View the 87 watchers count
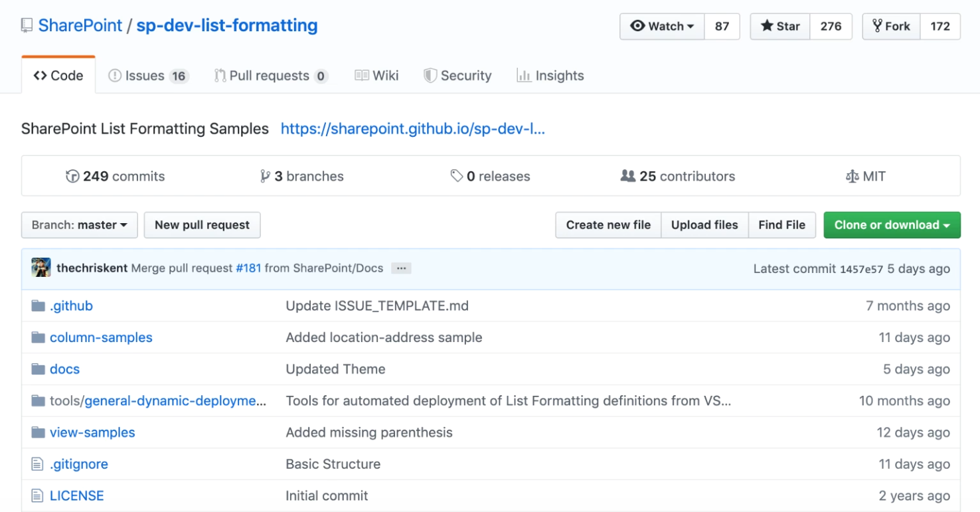Viewport: 980px width, 512px height. coord(722,27)
